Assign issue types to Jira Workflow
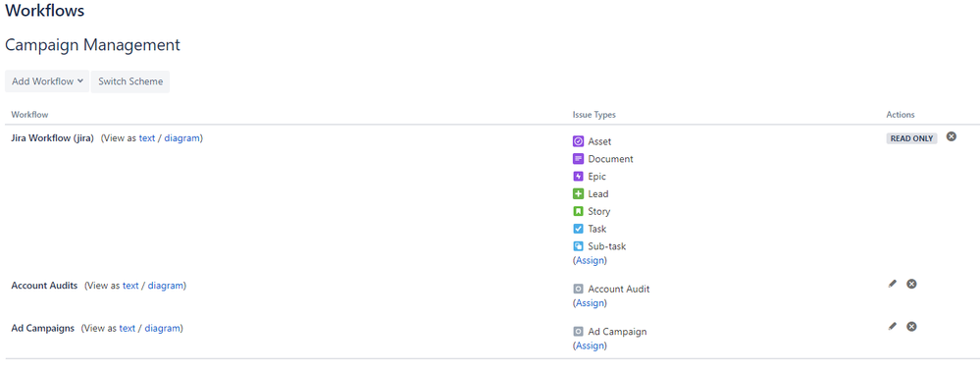The width and height of the screenshot is (980, 372). [590, 260]
